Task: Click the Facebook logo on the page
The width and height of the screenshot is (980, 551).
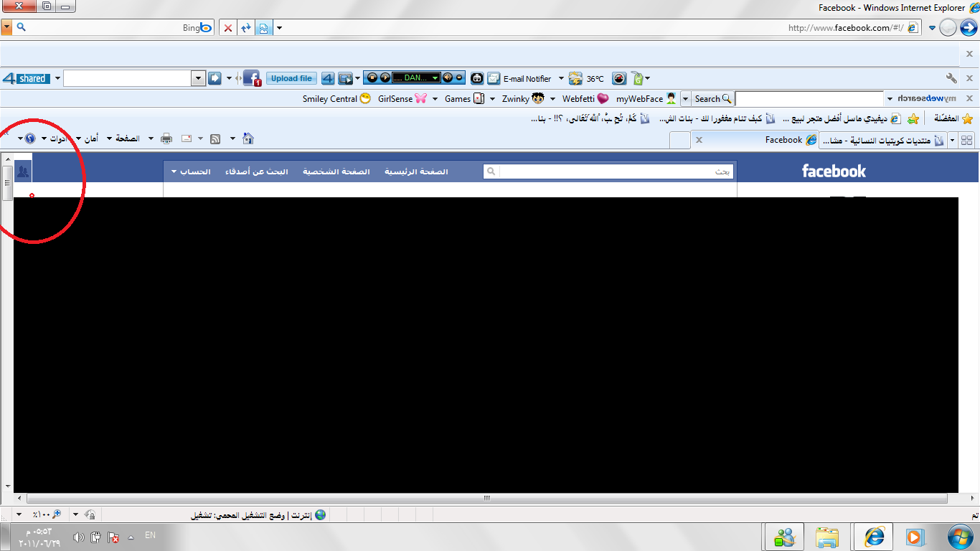Action: click(834, 171)
